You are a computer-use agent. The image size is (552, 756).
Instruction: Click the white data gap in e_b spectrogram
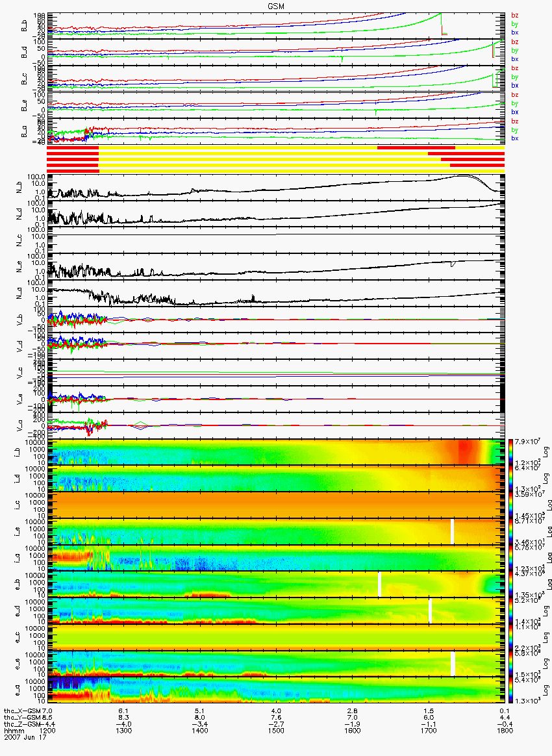point(379,585)
